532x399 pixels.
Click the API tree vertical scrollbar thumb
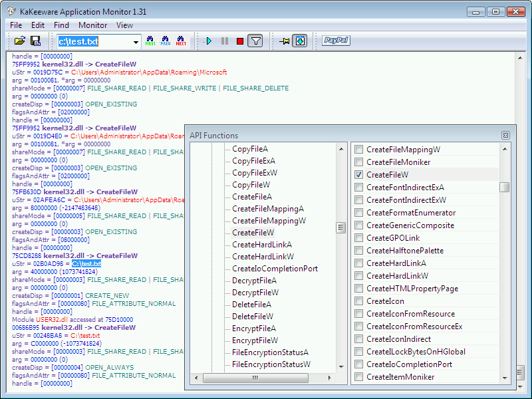tap(341, 227)
